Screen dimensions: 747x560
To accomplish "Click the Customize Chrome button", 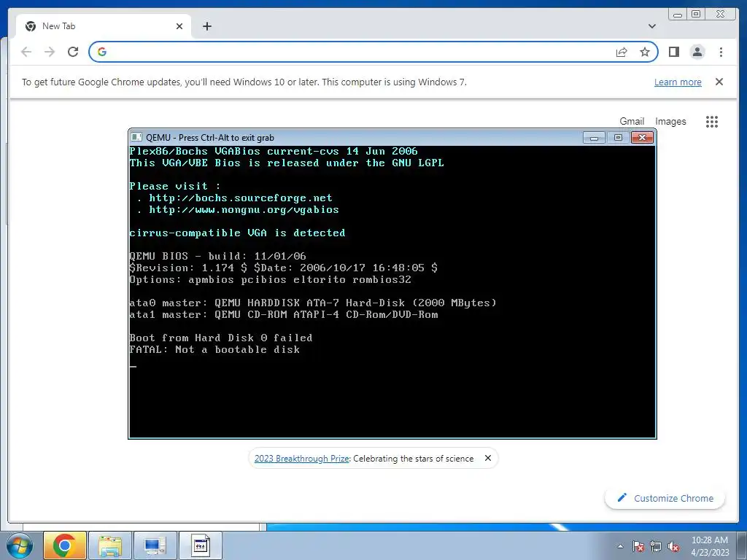I will tap(665, 498).
